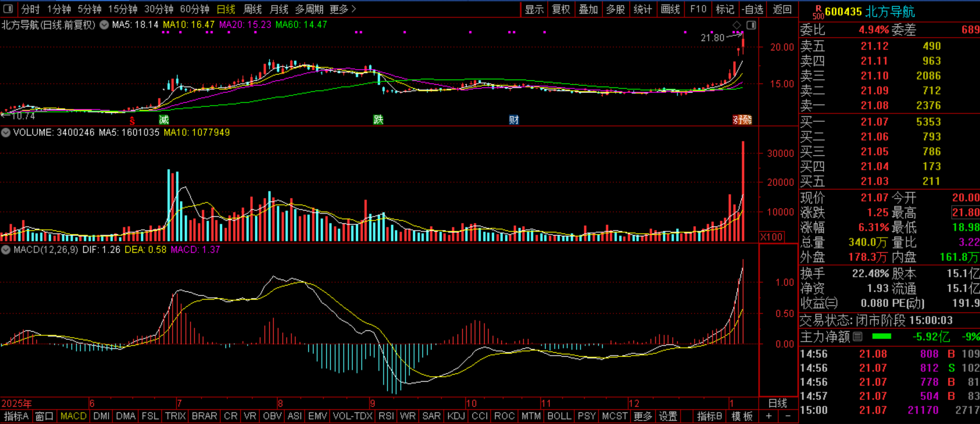Click the green 减 event marker
Image resolution: width=980 pixels, height=424 pixels.
[x=164, y=120]
